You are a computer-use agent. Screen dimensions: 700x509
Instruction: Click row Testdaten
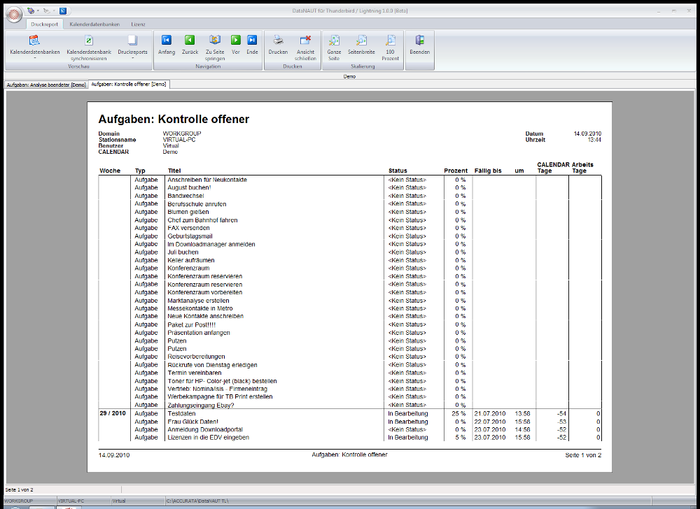[350, 413]
